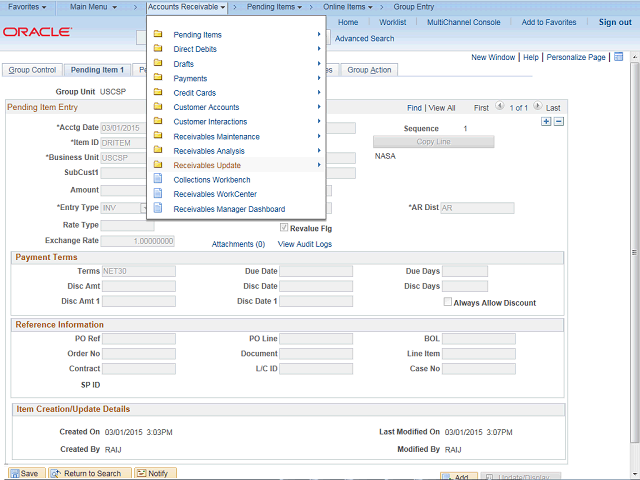Toggle the Revalue Flg checkbox
Viewport: 640px width, 480px height.
pos(284,228)
